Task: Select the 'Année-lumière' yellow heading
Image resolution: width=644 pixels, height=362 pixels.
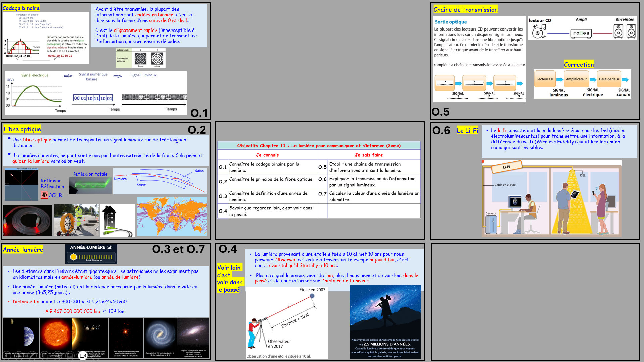Action: point(23,249)
